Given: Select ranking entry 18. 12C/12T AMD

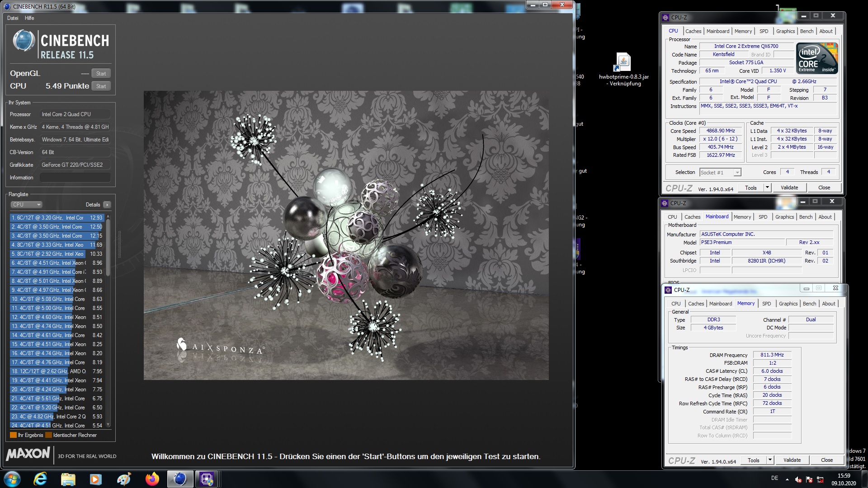Looking at the screenshot, I should click(57, 371).
